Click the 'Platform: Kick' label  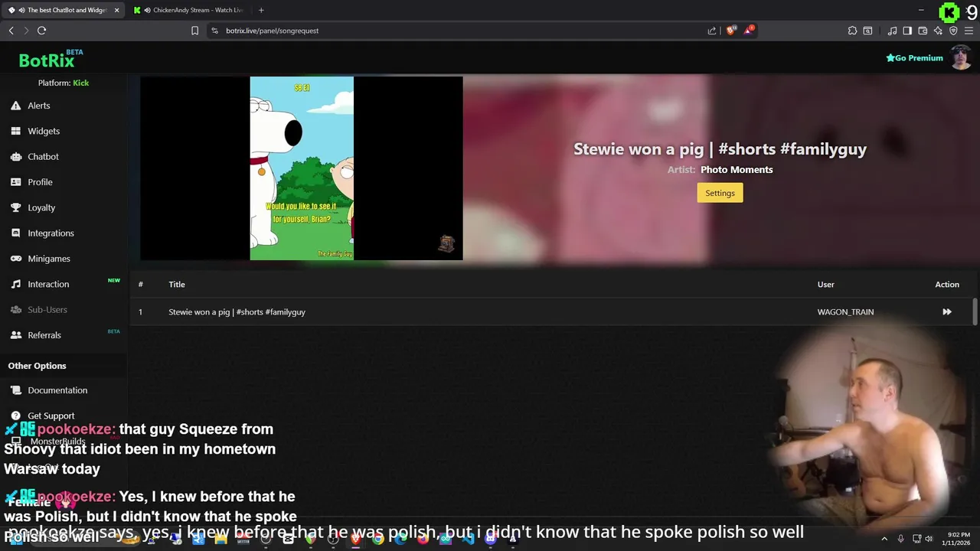point(64,83)
